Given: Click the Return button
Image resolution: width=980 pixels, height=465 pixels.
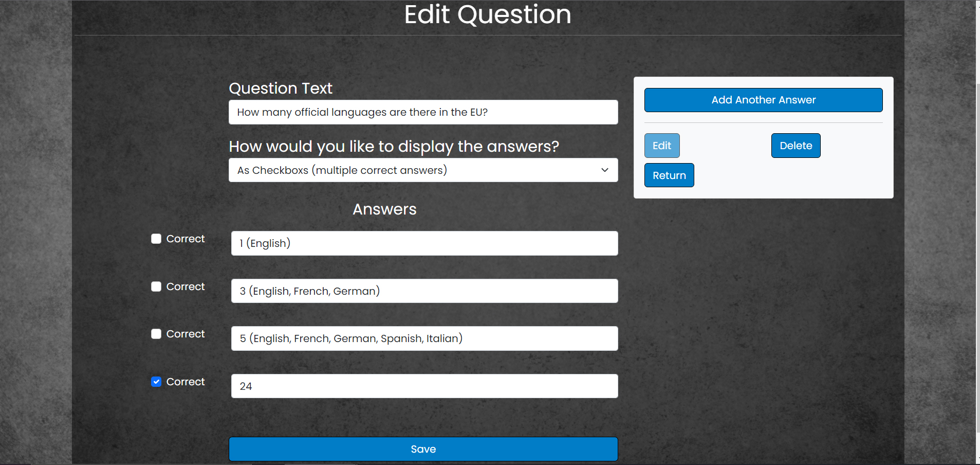Looking at the screenshot, I should [669, 175].
